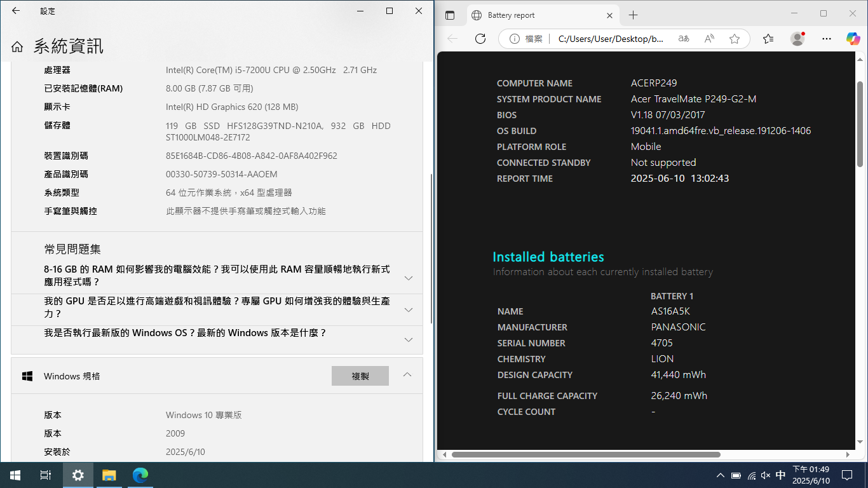This screenshot has height=488, width=868.
Task: Click the network icon in system tray
Action: coord(752,475)
